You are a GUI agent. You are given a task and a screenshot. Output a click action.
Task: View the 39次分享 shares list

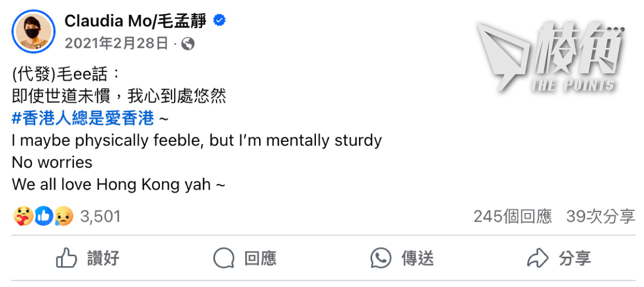click(x=600, y=216)
